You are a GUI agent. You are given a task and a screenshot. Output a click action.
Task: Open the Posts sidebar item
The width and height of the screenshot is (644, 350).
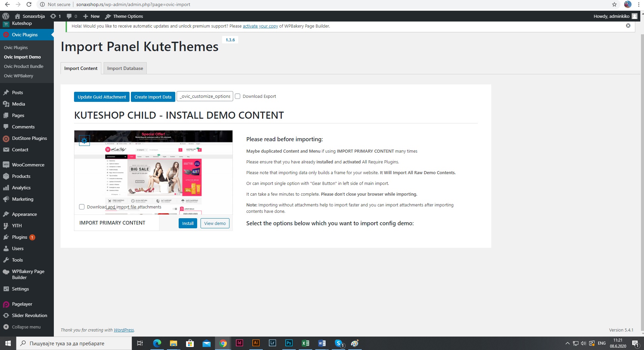pos(27,92)
